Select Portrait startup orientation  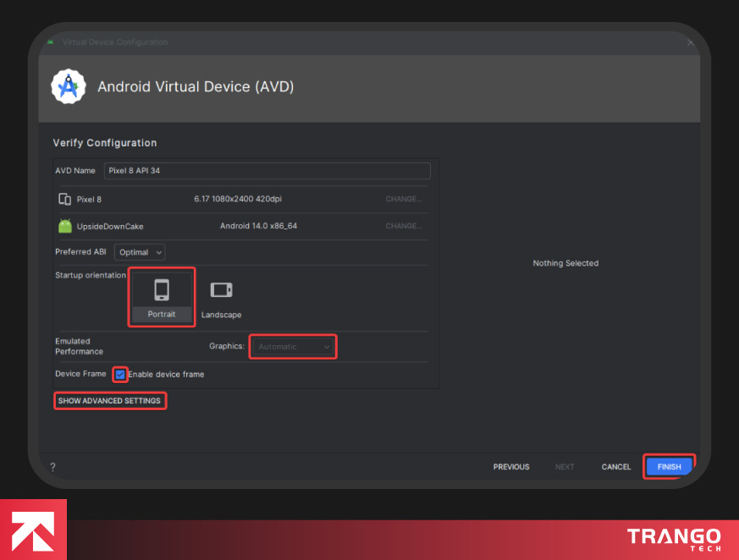(162, 297)
